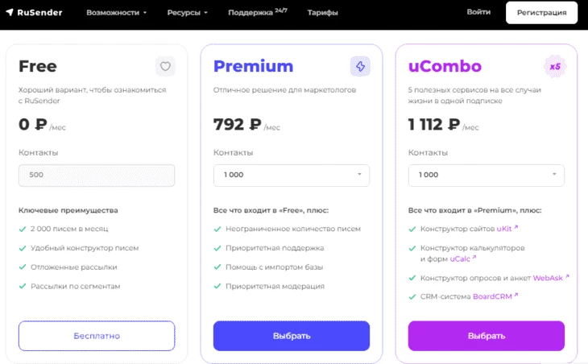The width and height of the screenshot is (588, 364).
Task: Select the Бесплатно button on Free plan
Action: pyautogui.click(x=97, y=336)
